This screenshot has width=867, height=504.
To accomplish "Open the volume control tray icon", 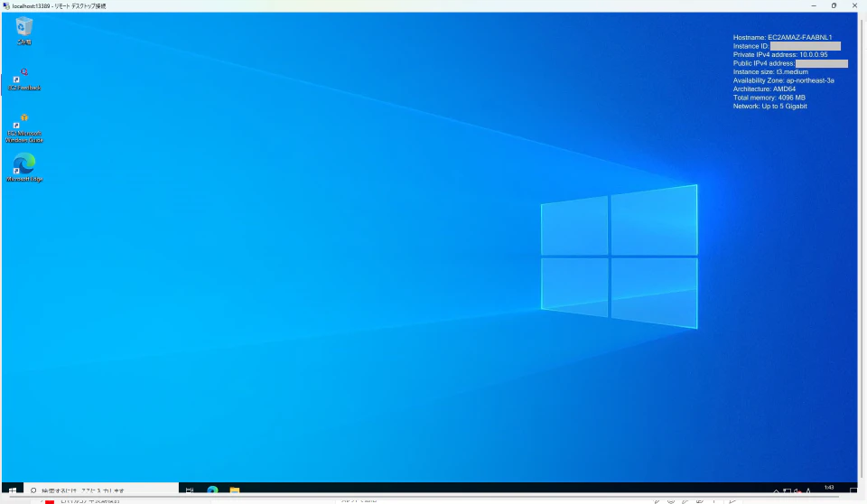I will click(797, 491).
